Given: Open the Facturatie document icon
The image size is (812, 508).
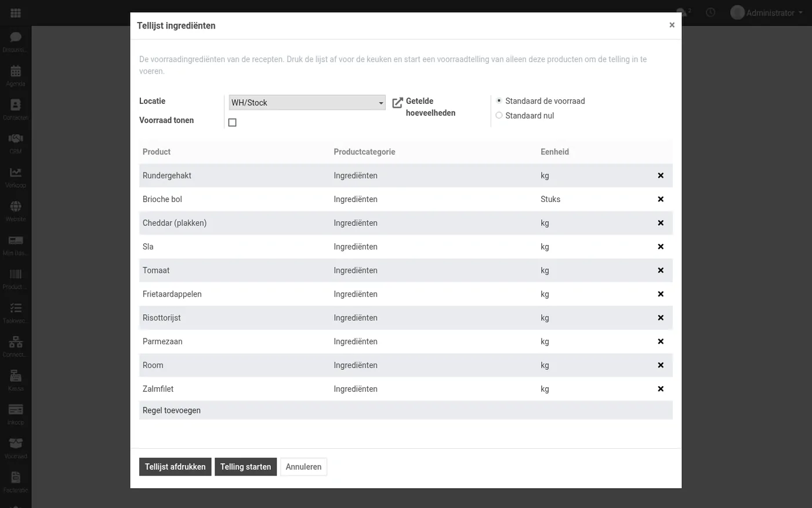Looking at the screenshot, I should (16, 482).
